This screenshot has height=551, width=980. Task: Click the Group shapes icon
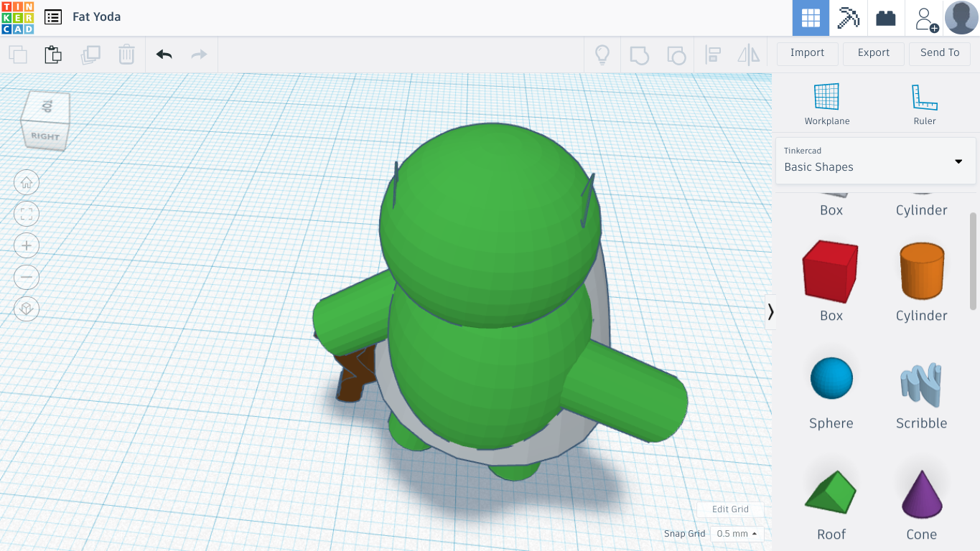(639, 55)
